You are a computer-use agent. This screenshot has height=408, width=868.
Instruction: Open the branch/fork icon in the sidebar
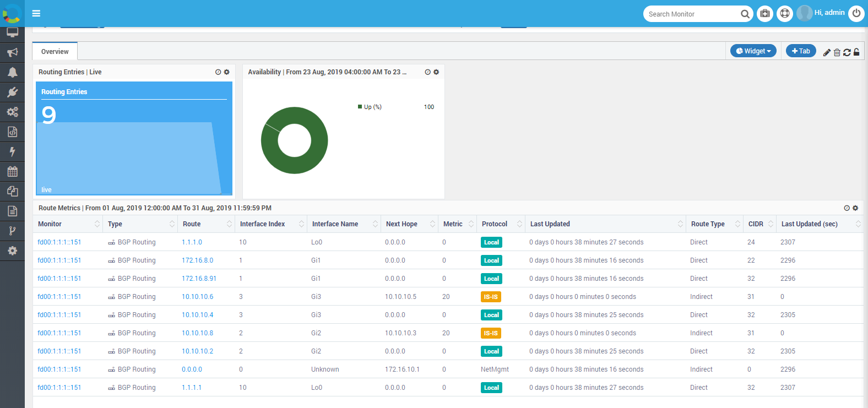point(12,231)
